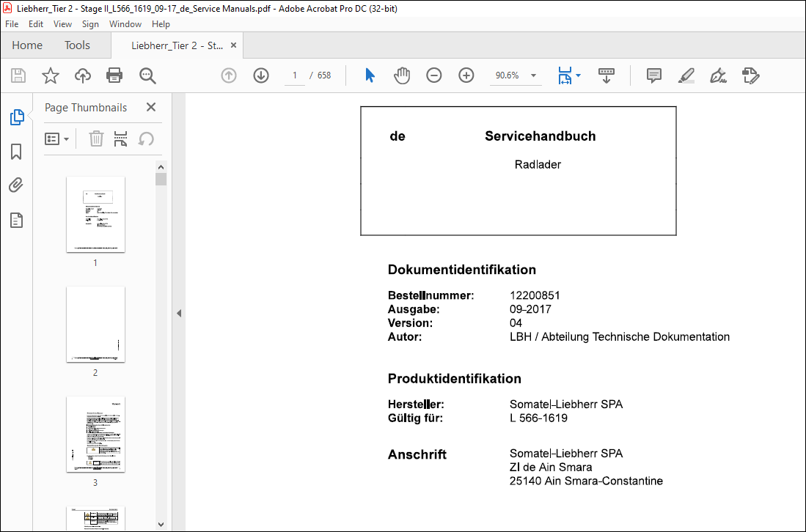The height and width of the screenshot is (532, 806).
Task: Select page 3 thumbnail
Action: [x=95, y=434]
